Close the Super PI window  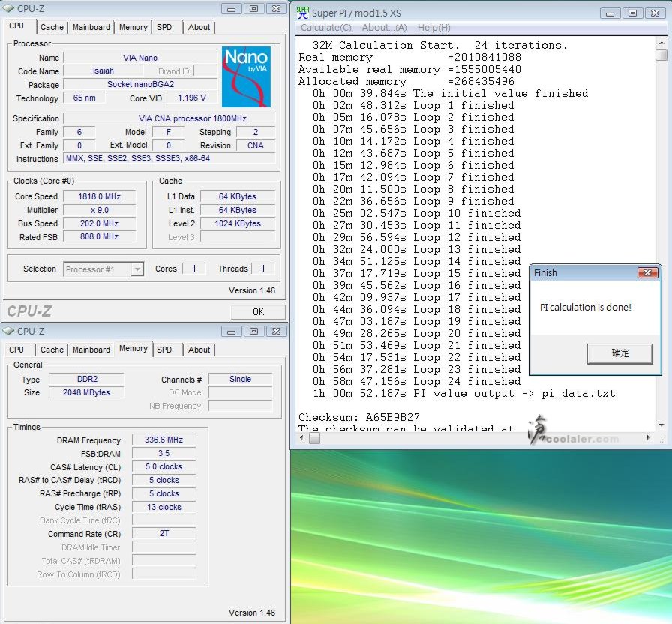tap(655, 13)
